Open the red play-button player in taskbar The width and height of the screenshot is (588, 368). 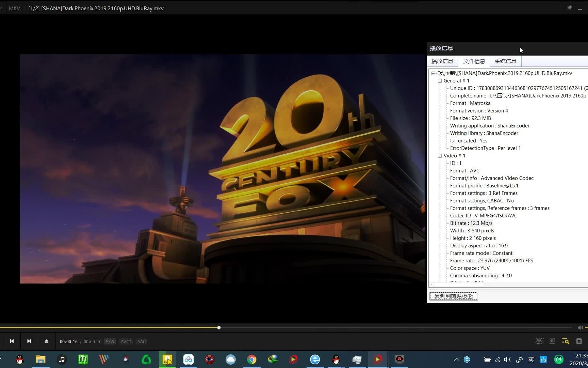tap(377, 359)
